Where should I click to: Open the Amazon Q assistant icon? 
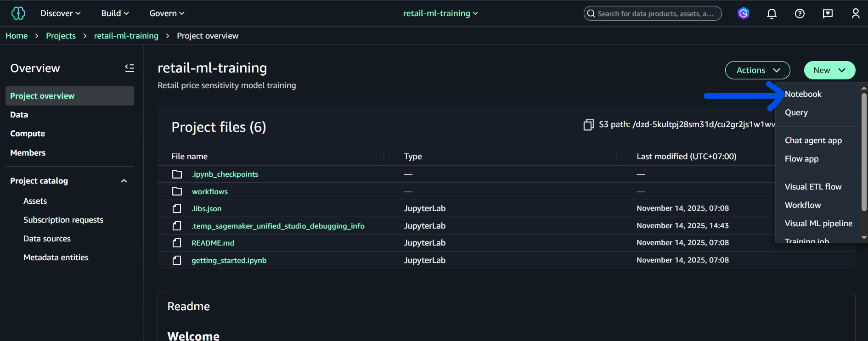pyautogui.click(x=744, y=13)
